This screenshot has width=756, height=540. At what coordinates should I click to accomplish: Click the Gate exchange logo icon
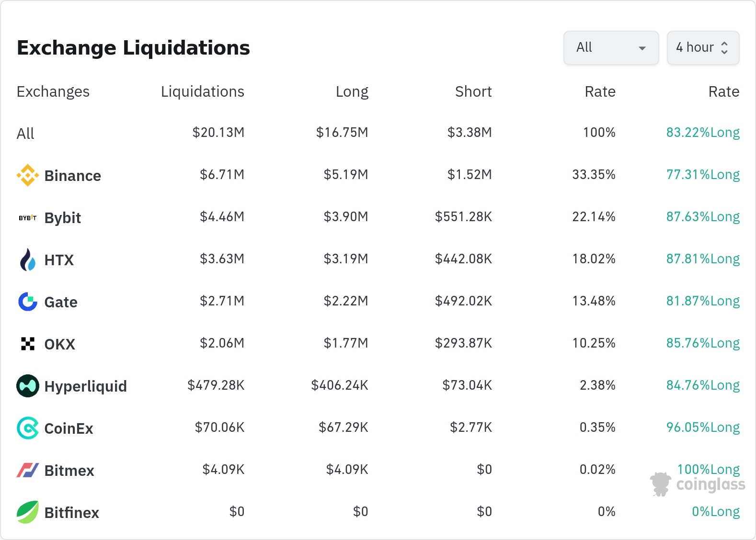[28, 302]
